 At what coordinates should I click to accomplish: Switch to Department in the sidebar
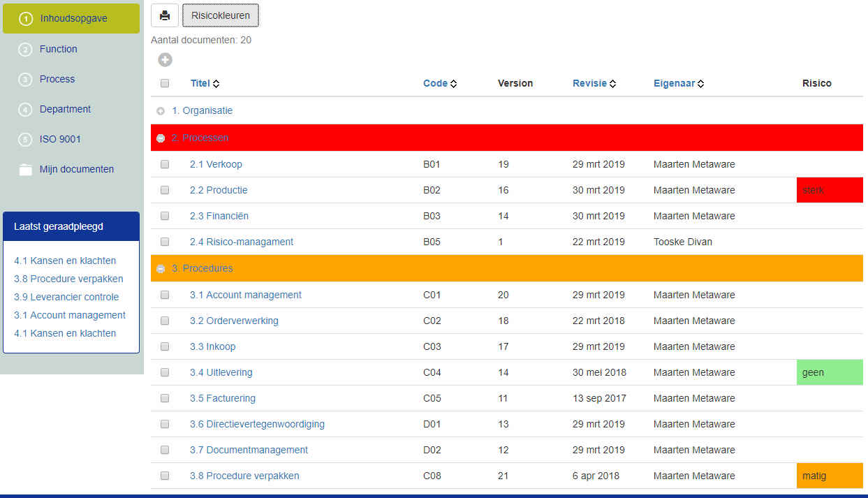65,109
